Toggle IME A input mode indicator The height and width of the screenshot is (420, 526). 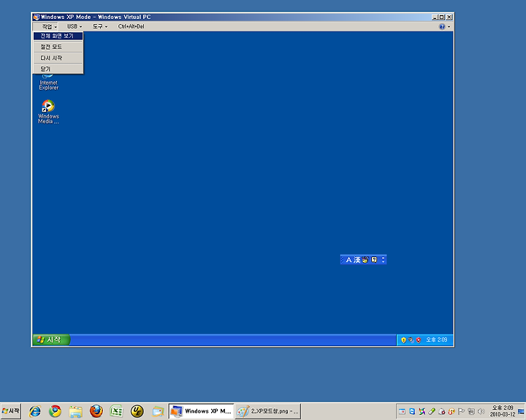pyautogui.click(x=348, y=260)
